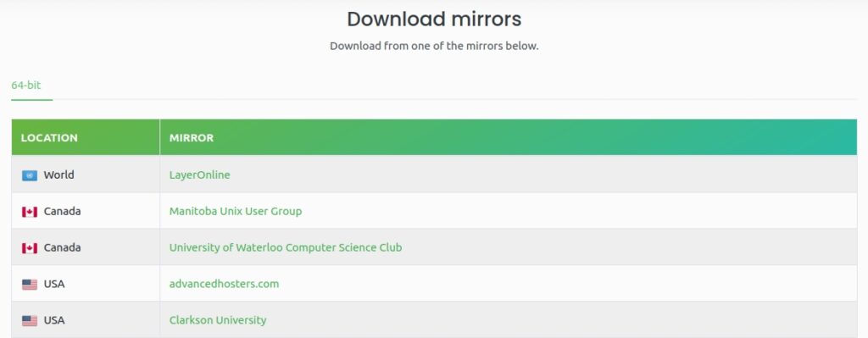Click the Download mirrors heading
Screen dimensions: 868x338
[434, 19]
